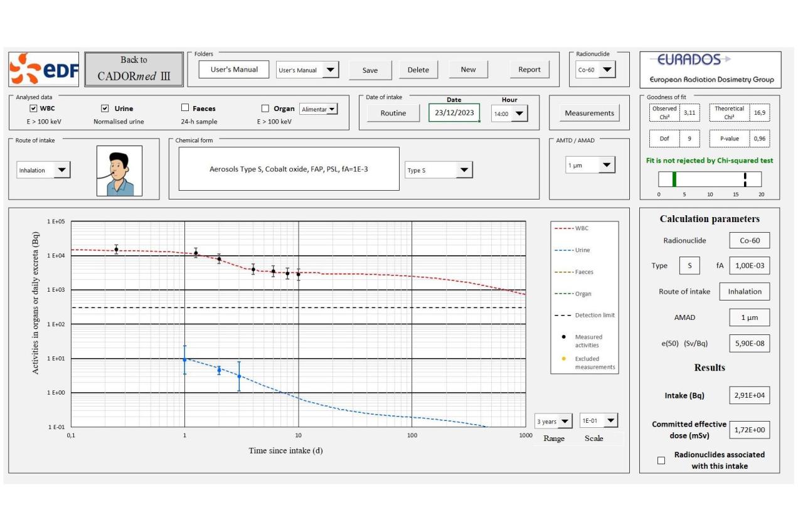The image size is (798, 532).
Task: Click the date of intake field
Action: [454, 113]
